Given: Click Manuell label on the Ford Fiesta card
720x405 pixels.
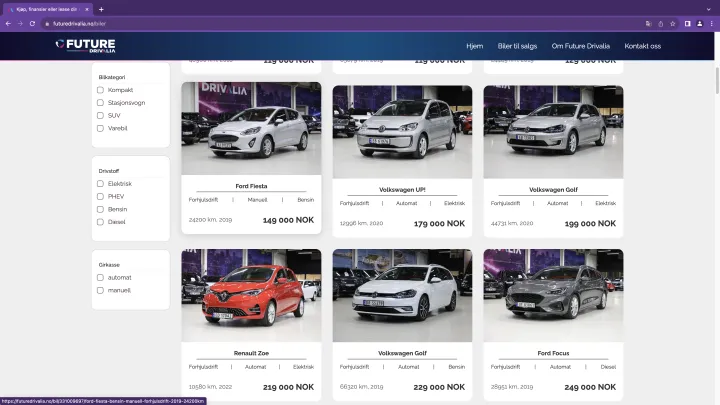Looking at the screenshot, I should click(257, 200).
